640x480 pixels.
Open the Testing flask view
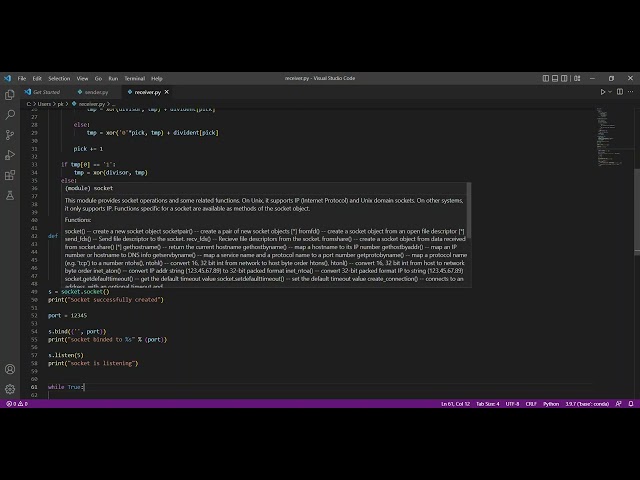(10, 196)
